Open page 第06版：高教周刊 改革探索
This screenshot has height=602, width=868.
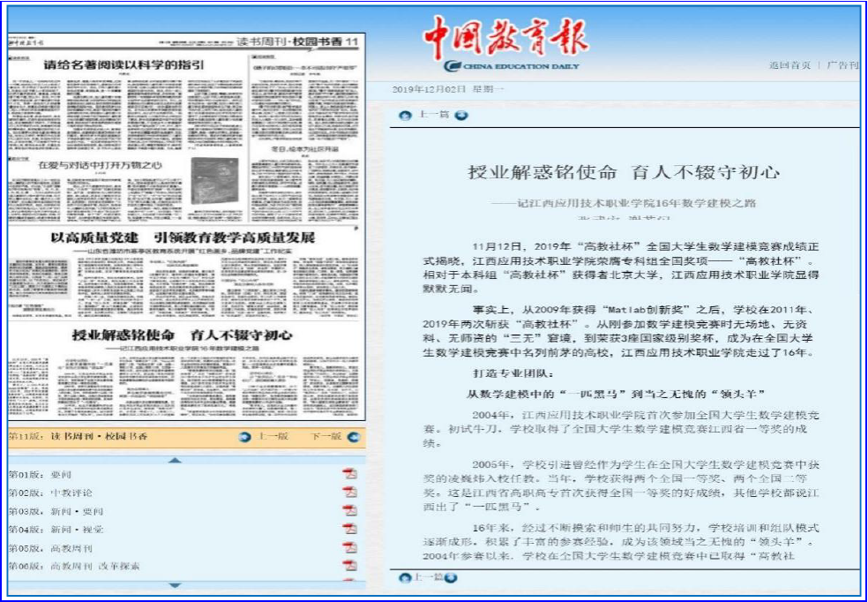74,566
